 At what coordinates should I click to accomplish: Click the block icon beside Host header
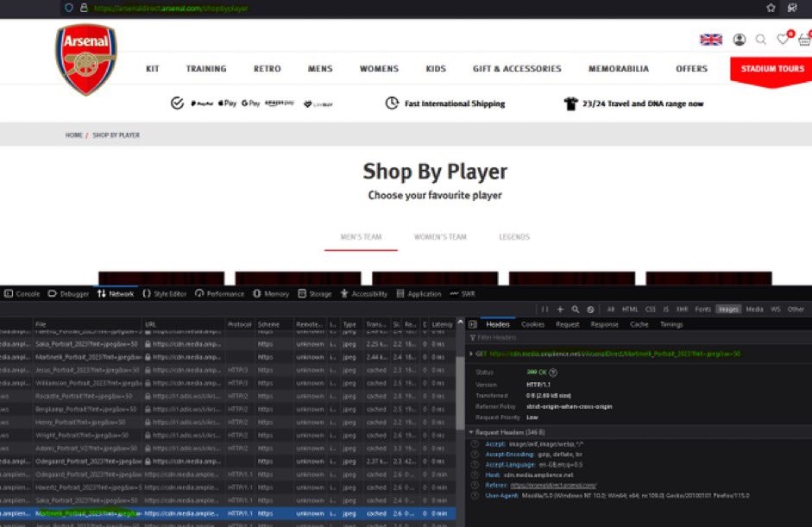tap(475, 474)
